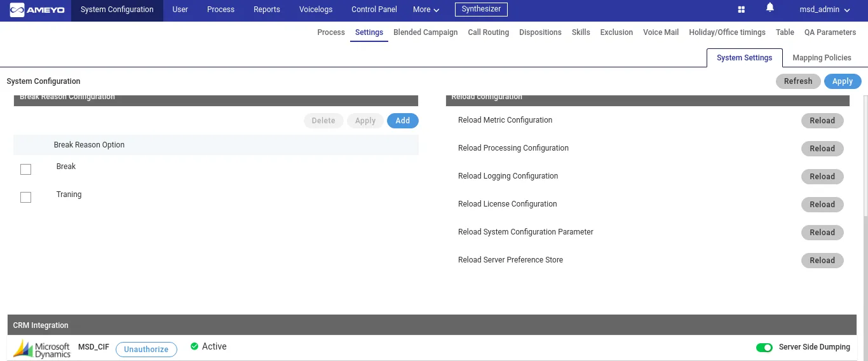Reload Logging Configuration
The image size is (868, 361).
[822, 177]
